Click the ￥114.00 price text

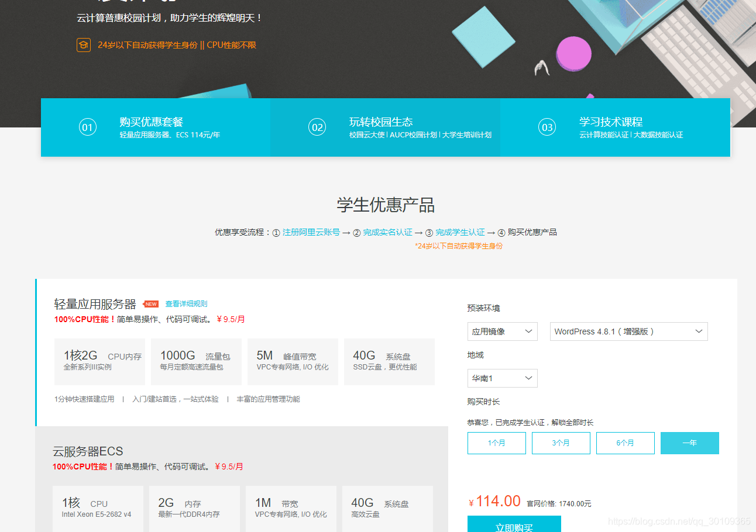[494, 502]
